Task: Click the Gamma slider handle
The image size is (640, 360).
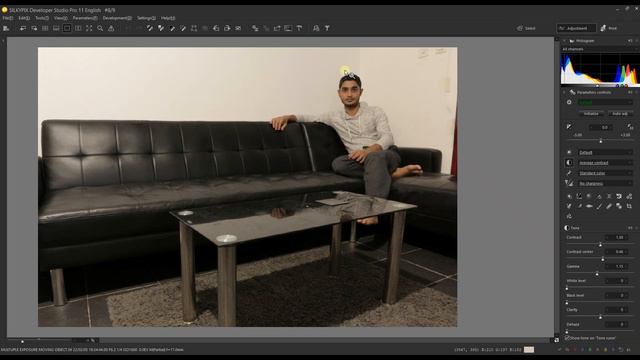Action: tap(597, 273)
